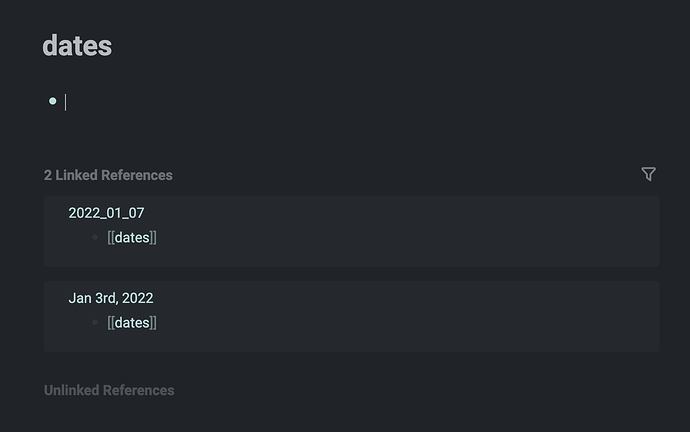
Task: Click opening brackets of [[dates]] under 2022_01_07
Action: [111, 238]
